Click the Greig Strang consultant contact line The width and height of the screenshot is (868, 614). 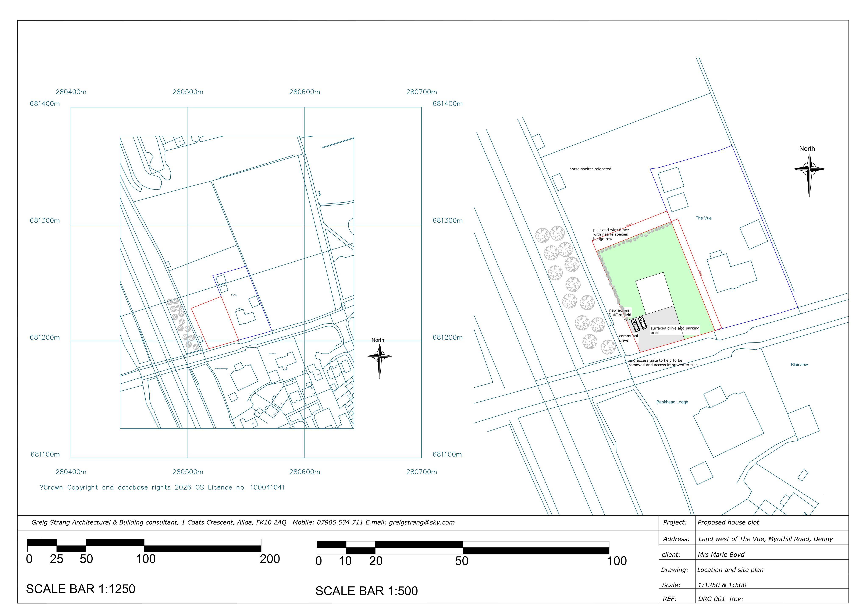pyautogui.click(x=243, y=522)
